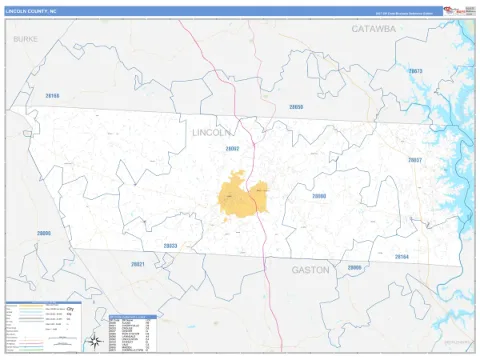Image resolution: width=480 pixels, height=360 pixels.
Task: Select the ZIP code label 28033
Action: pos(170,246)
